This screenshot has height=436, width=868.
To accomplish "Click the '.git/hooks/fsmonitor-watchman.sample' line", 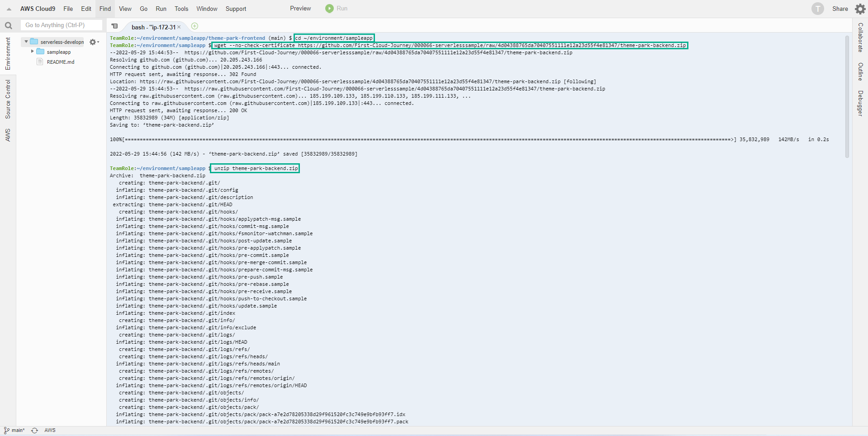I will tap(214, 233).
